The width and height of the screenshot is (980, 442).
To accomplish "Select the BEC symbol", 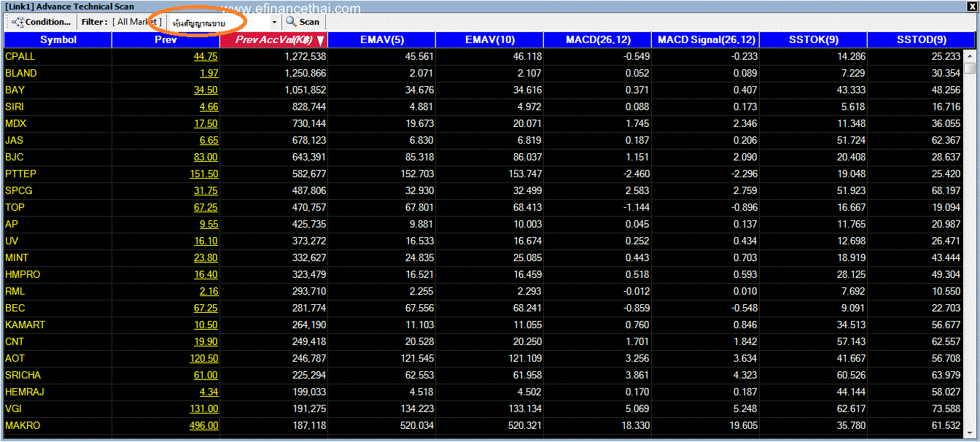I will (15, 308).
